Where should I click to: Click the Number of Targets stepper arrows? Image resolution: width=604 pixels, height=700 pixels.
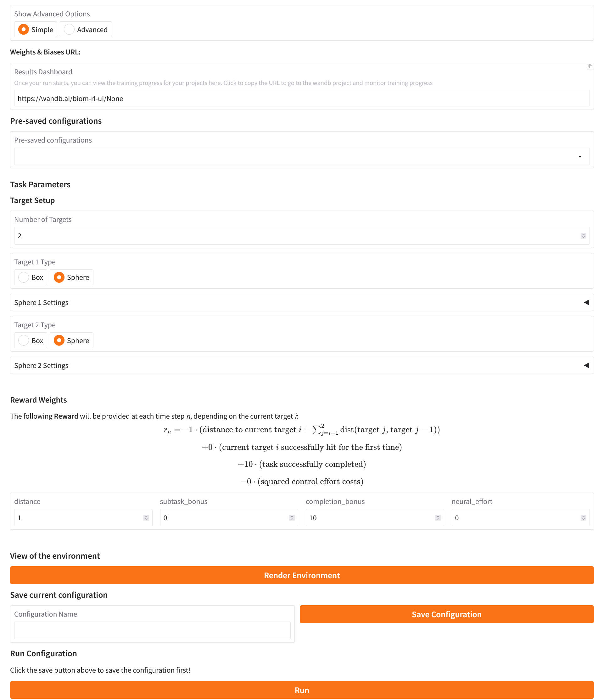[x=583, y=236]
